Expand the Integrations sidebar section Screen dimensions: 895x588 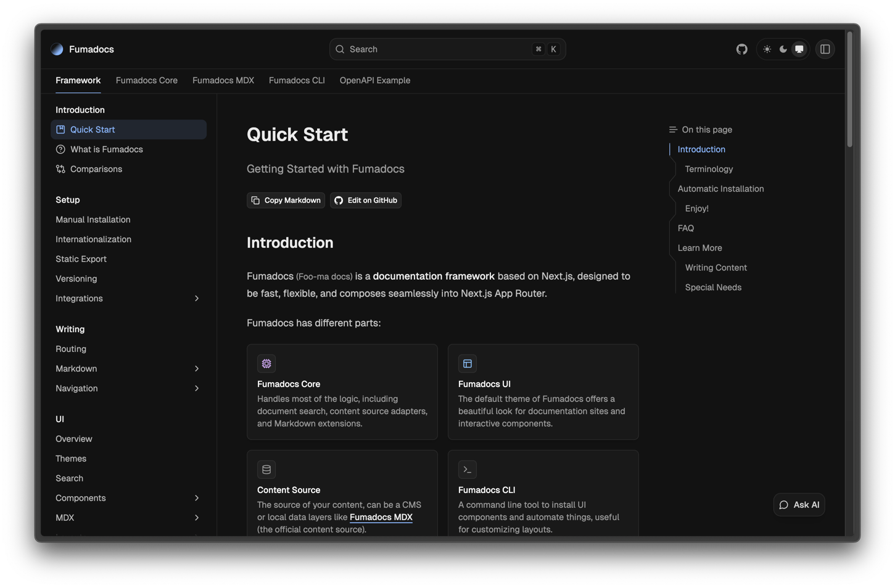point(197,298)
